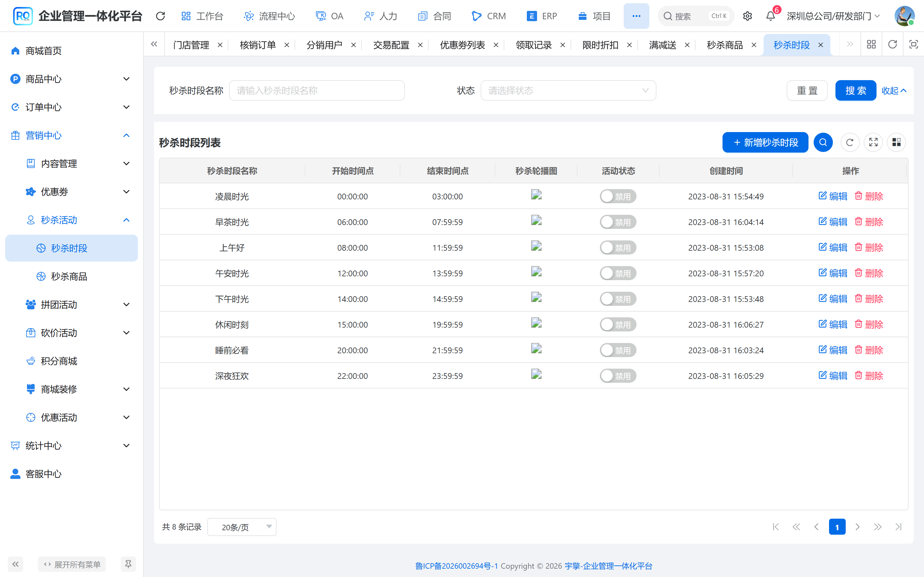Click 编辑 for 午安时光 row

click(833, 273)
